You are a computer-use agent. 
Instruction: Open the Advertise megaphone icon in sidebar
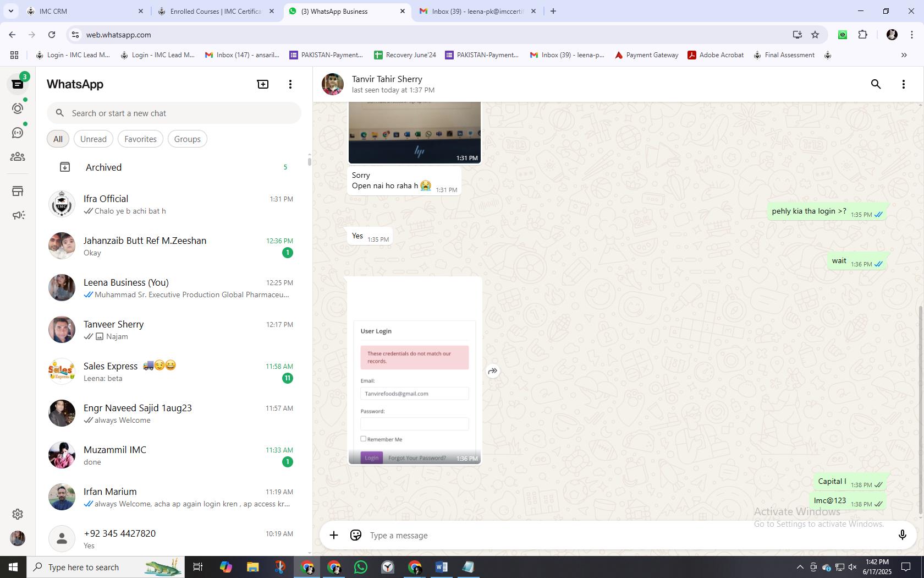pyautogui.click(x=18, y=215)
